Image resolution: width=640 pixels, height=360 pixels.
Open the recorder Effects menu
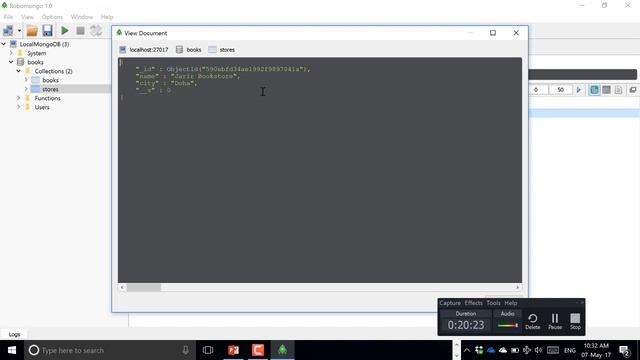(x=473, y=303)
